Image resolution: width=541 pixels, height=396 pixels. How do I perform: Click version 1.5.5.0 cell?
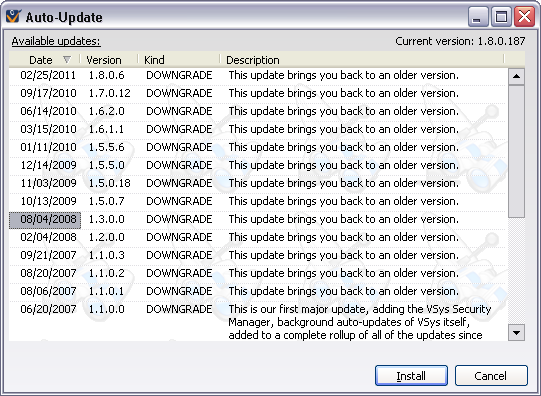point(106,165)
